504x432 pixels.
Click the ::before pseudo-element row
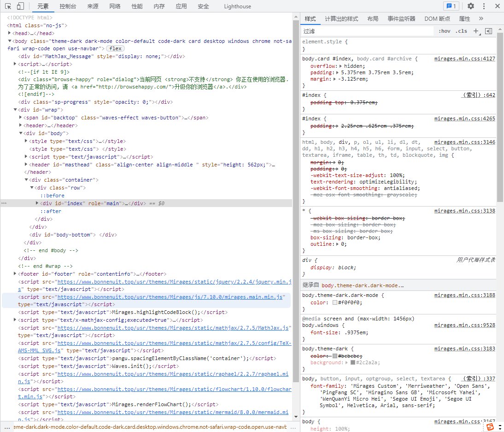52,195
